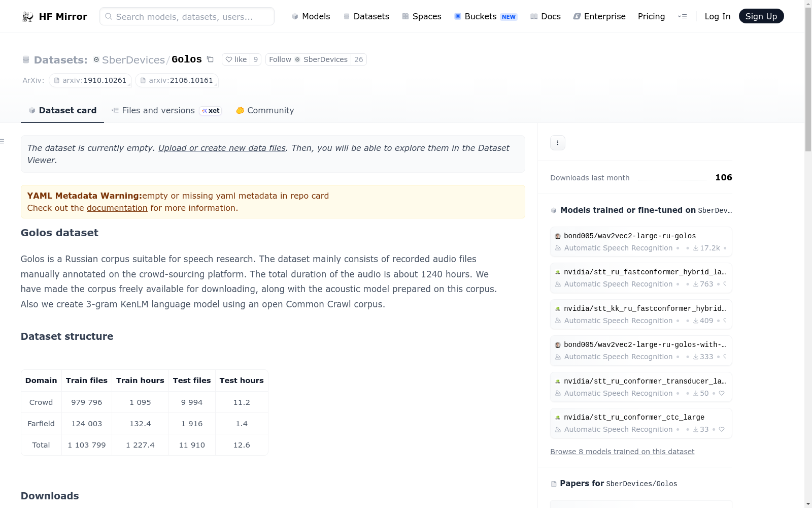Click the Downloads heading below the table
Screen dimensions: 812x508
[50, 496]
